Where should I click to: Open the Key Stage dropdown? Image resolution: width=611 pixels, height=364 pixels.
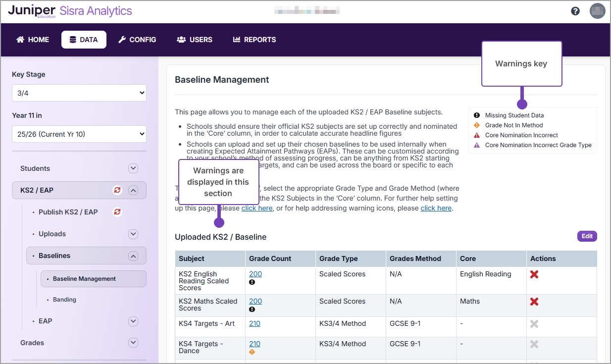79,93
